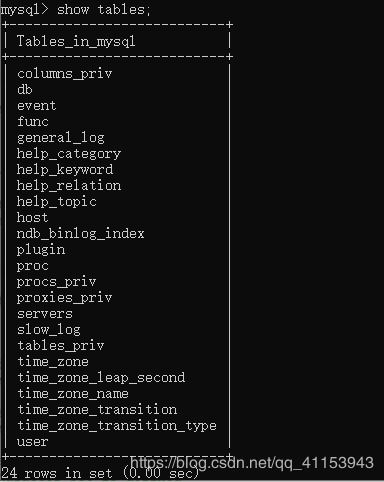Click general_log in the table list
This screenshot has width=384, height=482.
click(x=61, y=138)
